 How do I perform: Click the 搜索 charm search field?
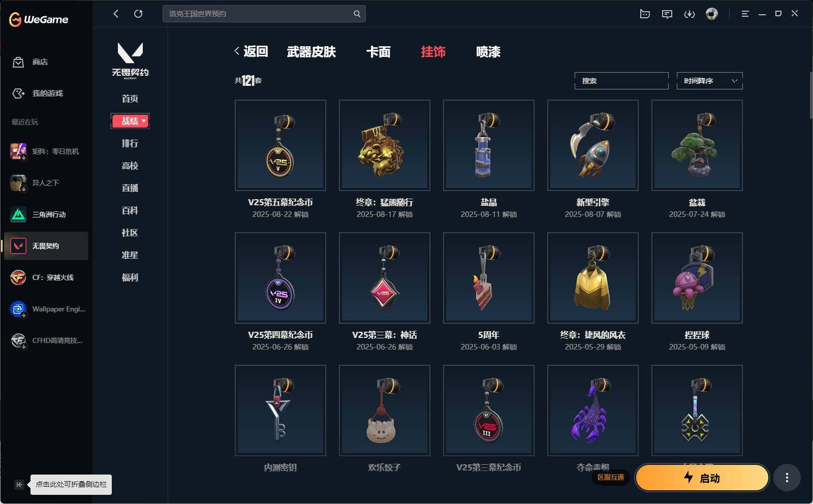coord(621,81)
